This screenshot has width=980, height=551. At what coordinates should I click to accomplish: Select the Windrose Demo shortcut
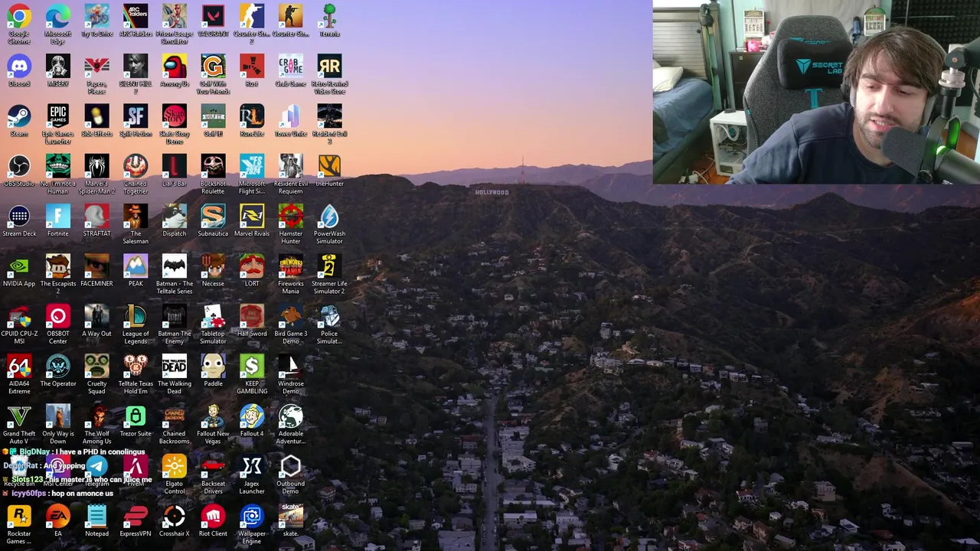click(x=291, y=366)
